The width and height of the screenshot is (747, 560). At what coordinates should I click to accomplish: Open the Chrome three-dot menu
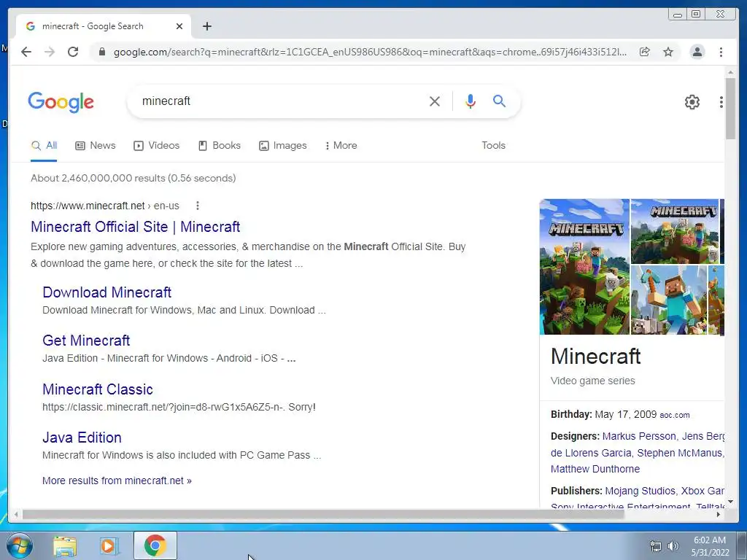(x=721, y=52)
